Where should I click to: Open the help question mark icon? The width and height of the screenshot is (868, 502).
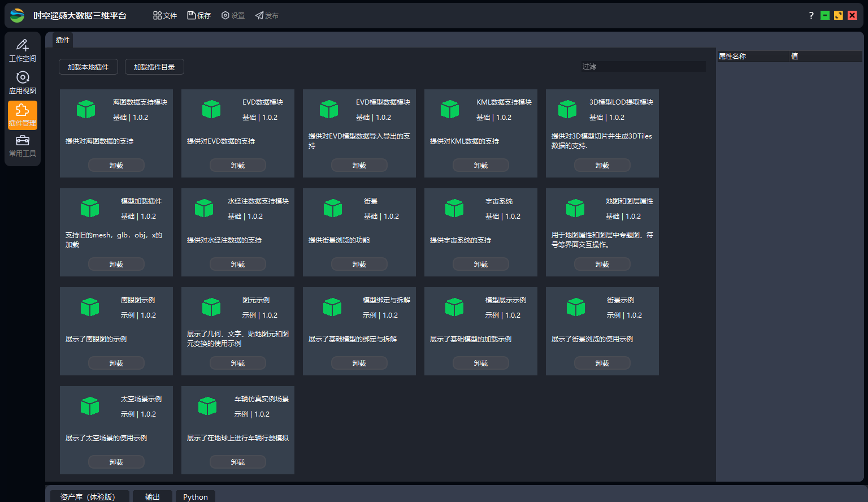pos(812,15)
